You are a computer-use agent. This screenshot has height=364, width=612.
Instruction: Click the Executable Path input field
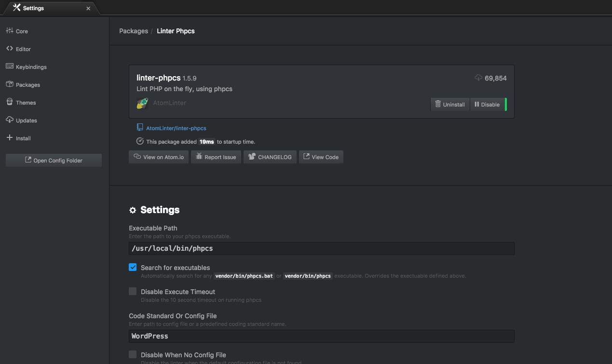(x=321, y=248)
